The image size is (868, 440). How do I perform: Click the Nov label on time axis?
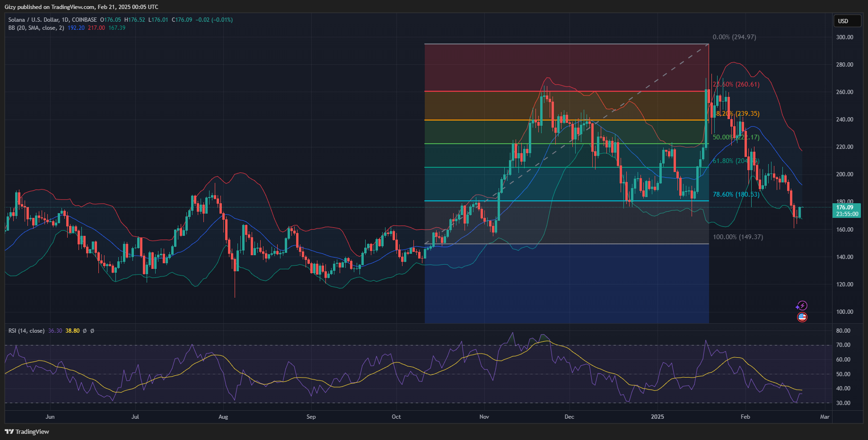484,417
